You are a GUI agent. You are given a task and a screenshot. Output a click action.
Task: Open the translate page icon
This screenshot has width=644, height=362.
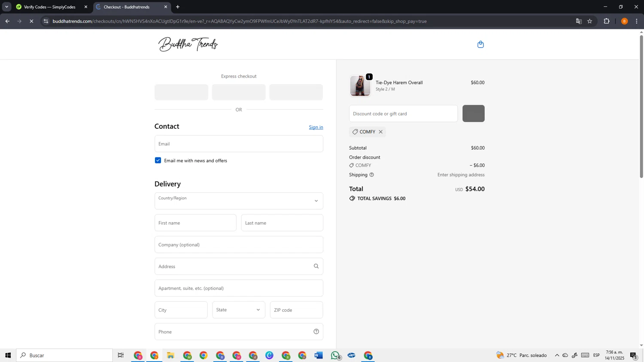[x=579, y=21]
